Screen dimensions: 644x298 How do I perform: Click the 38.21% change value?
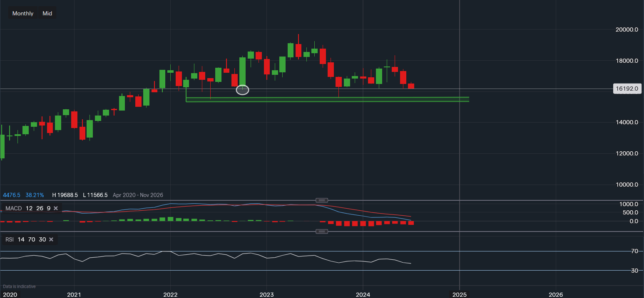tap(35, 195)
